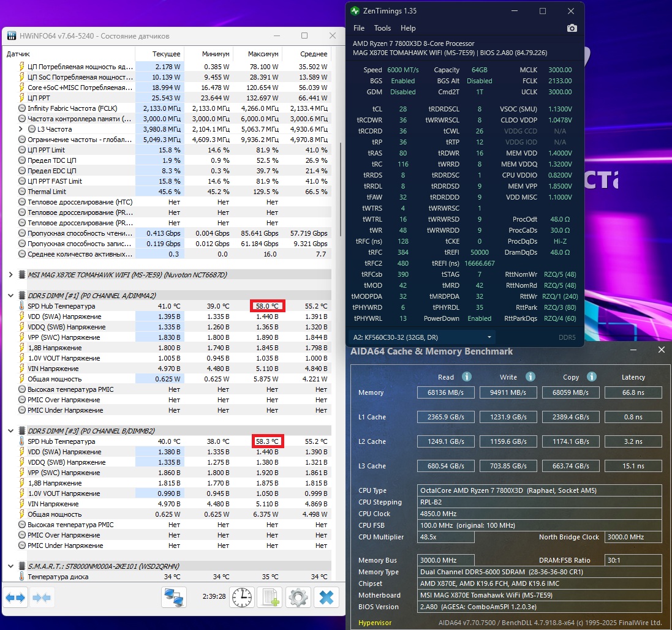Click thermometer icon of DIMM #3 SPD Hub

[x=22, y=441]
